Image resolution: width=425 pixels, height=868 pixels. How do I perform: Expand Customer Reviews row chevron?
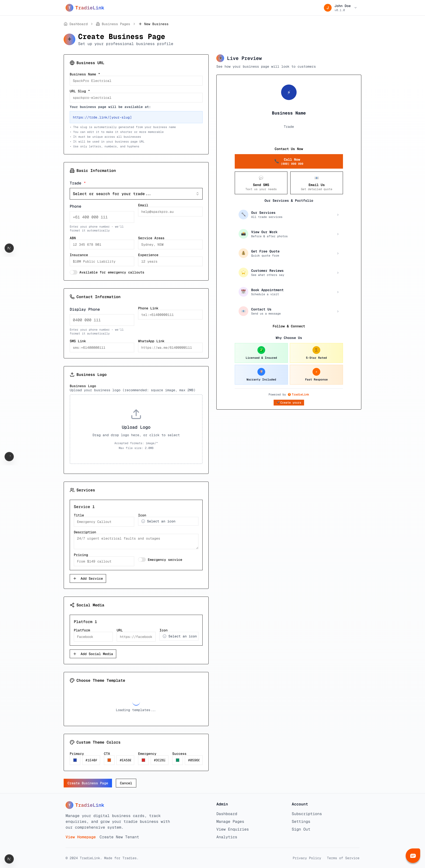click(x=338, y=273)
